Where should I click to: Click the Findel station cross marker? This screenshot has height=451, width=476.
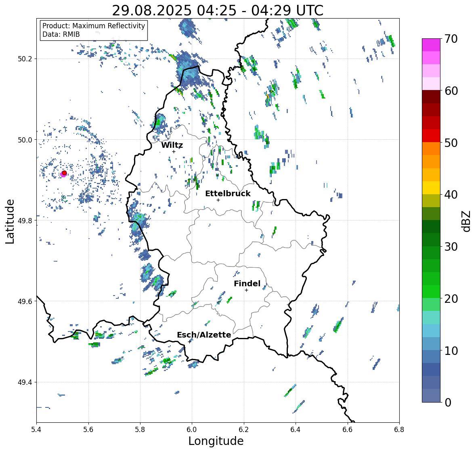246,290
